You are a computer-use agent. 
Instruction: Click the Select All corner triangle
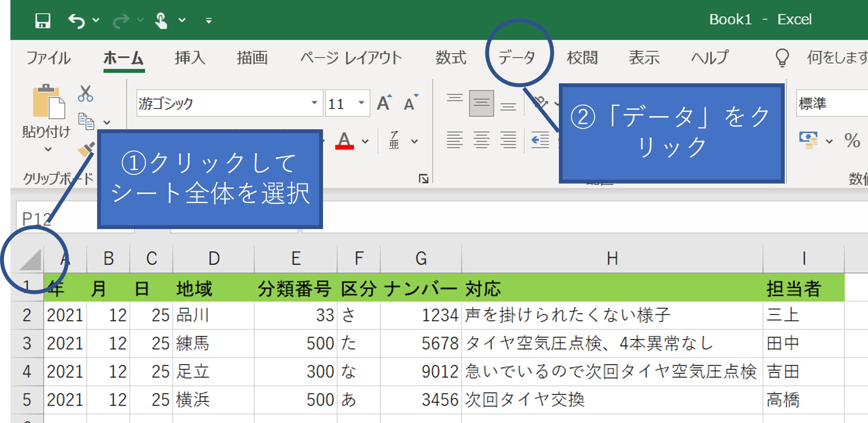coord(30,259)
